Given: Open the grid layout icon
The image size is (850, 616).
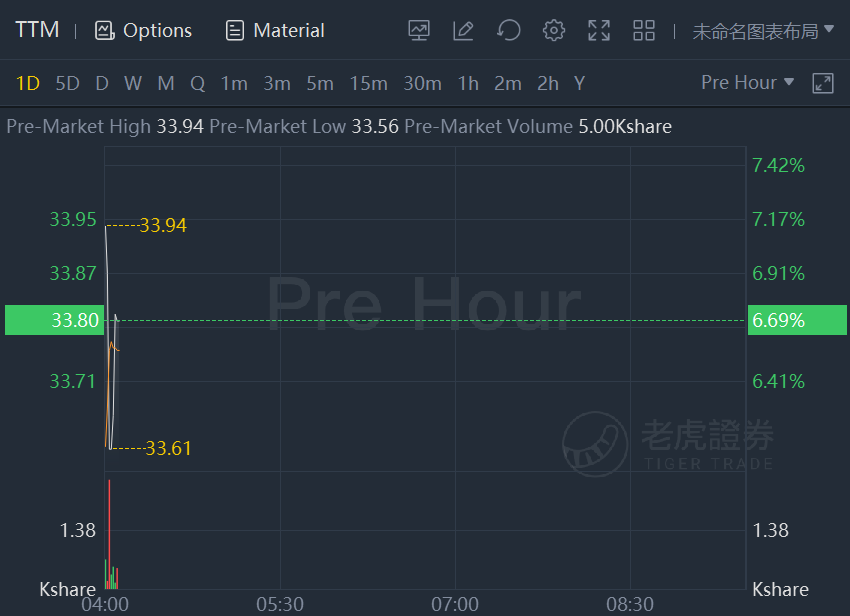Looking at the screenshot, I should (x=644, y=30).
